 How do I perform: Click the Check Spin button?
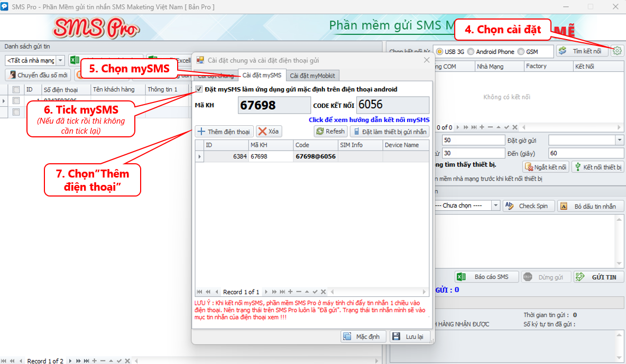(529, 206)
